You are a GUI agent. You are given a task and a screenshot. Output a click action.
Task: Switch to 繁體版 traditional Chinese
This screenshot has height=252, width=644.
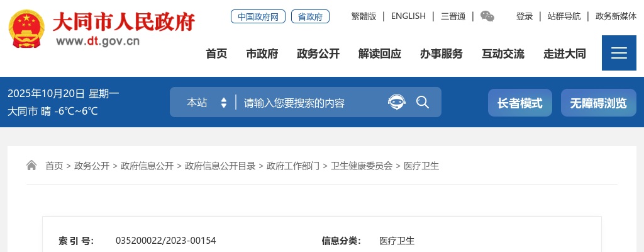[x=364, y=16]
